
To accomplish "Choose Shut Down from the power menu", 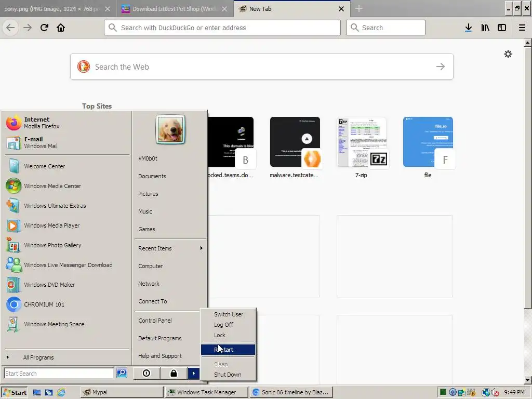I will point(228,375).
